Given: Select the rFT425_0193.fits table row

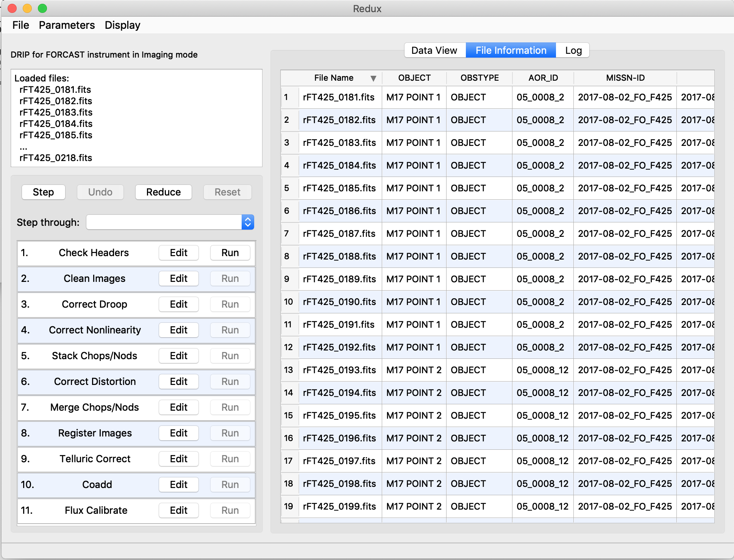Looking at the screenshot, I should coord(339,370).
